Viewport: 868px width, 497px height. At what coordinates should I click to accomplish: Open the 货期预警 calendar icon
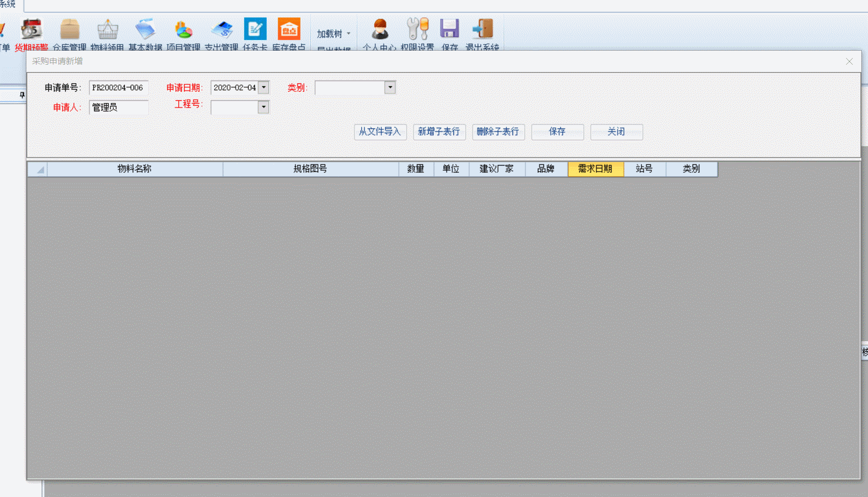click(x=32, y=29)
